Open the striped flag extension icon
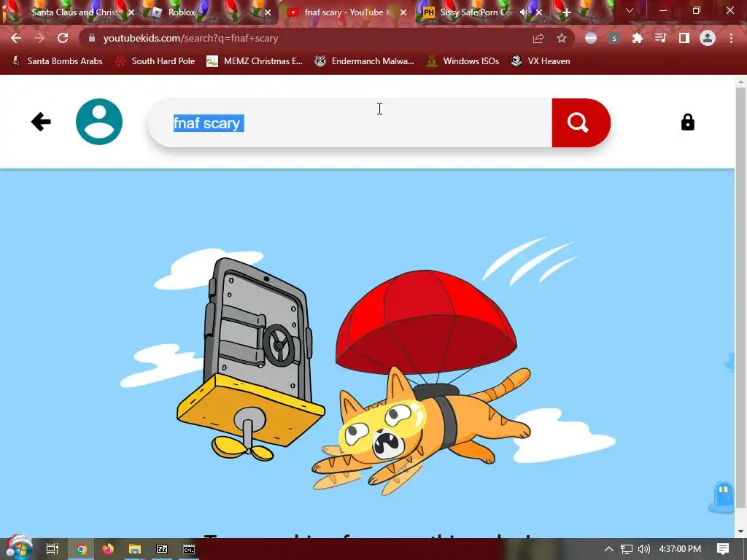Image resolution: width=747 pixels, height=560 pixels. 591,39
